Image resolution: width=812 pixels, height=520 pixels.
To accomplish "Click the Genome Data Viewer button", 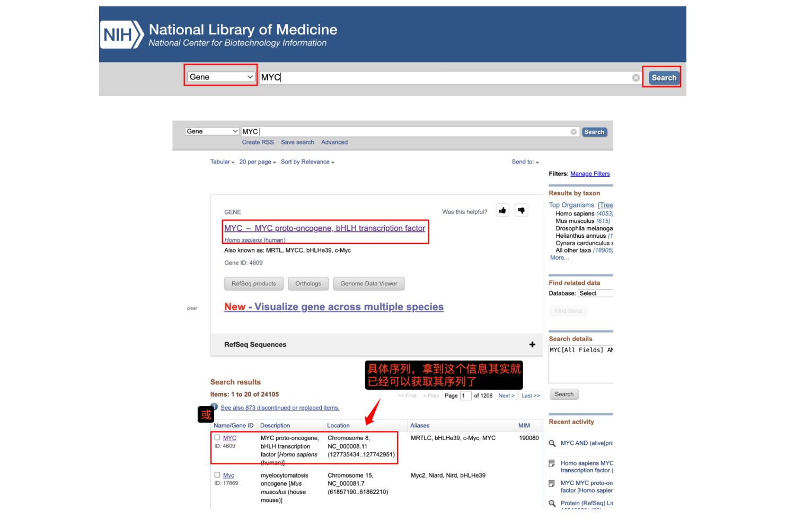I will tap(369, 284).
